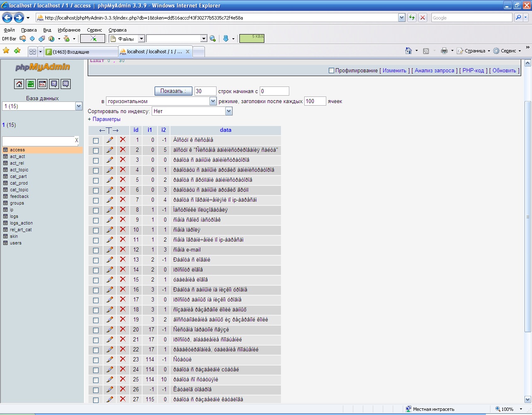Open the MySQL documentation icon

click(x=66, y=84)
